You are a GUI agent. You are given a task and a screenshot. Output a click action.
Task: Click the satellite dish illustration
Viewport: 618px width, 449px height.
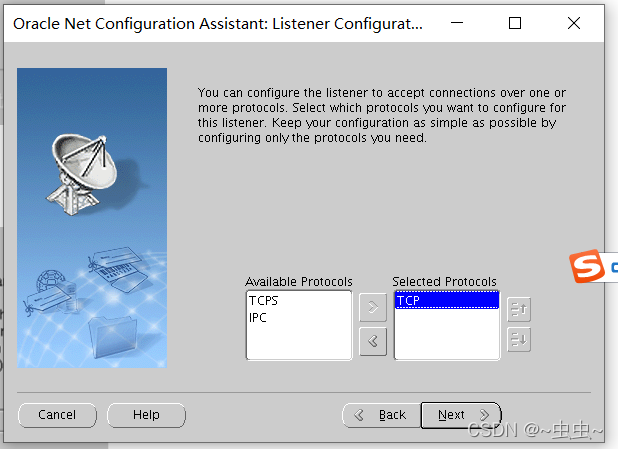(81, 160)
